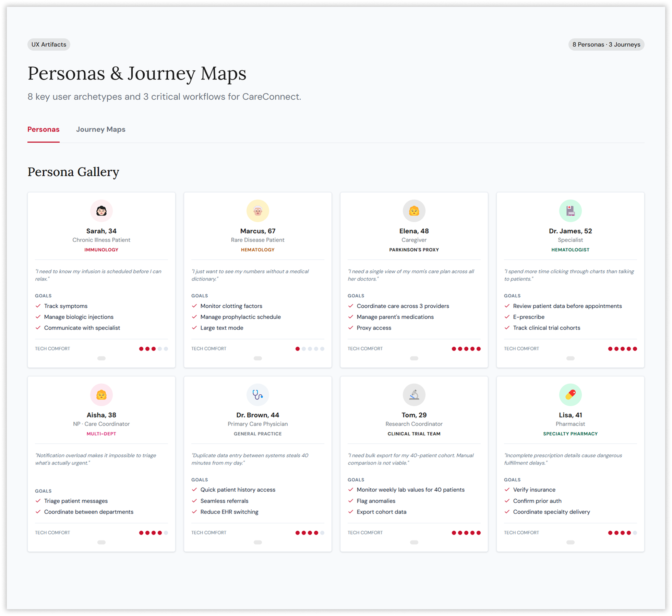Image resolution: width=672 pixels, height=616 pixels.
Task: Click Sarah's woman avatar icon
Action: click(101, 211)
